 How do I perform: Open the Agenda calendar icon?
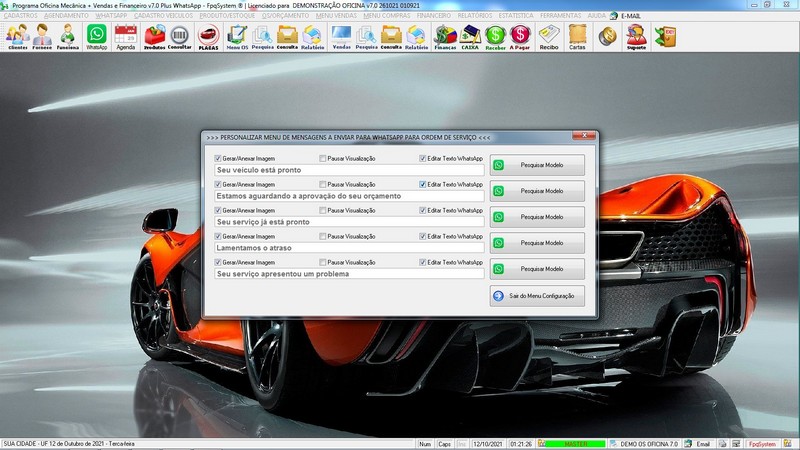(x=125, y=37)
